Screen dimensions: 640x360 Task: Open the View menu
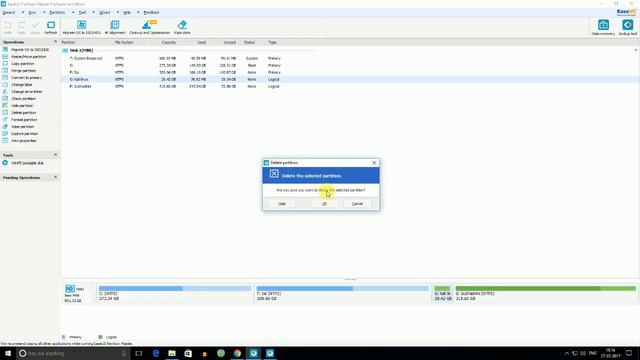click(x=32, y=13)
